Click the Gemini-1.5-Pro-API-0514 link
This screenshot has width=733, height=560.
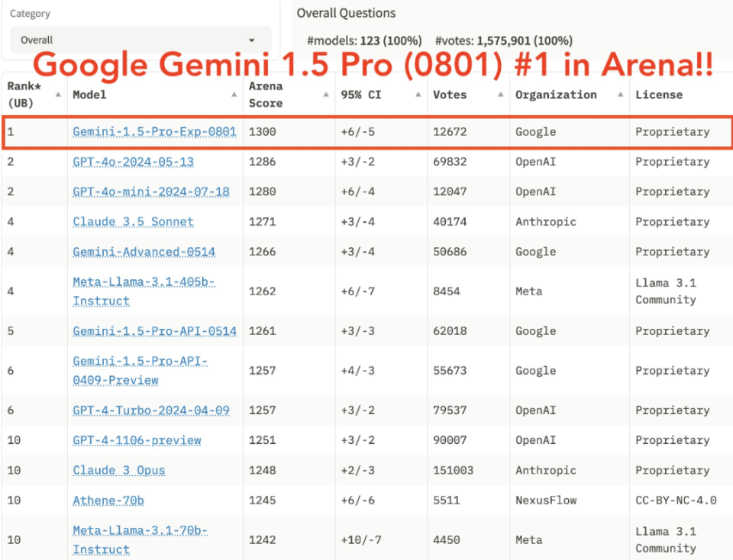pos(154,331)
